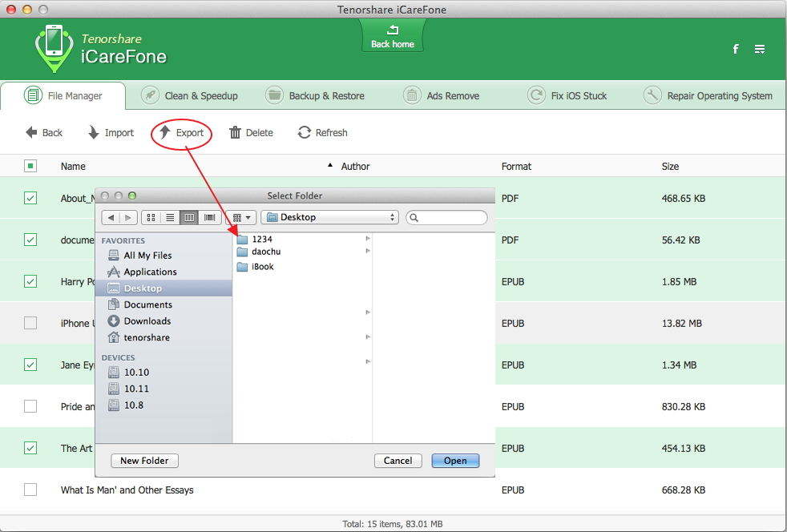Select the 1234 folder

coord(255,239)
